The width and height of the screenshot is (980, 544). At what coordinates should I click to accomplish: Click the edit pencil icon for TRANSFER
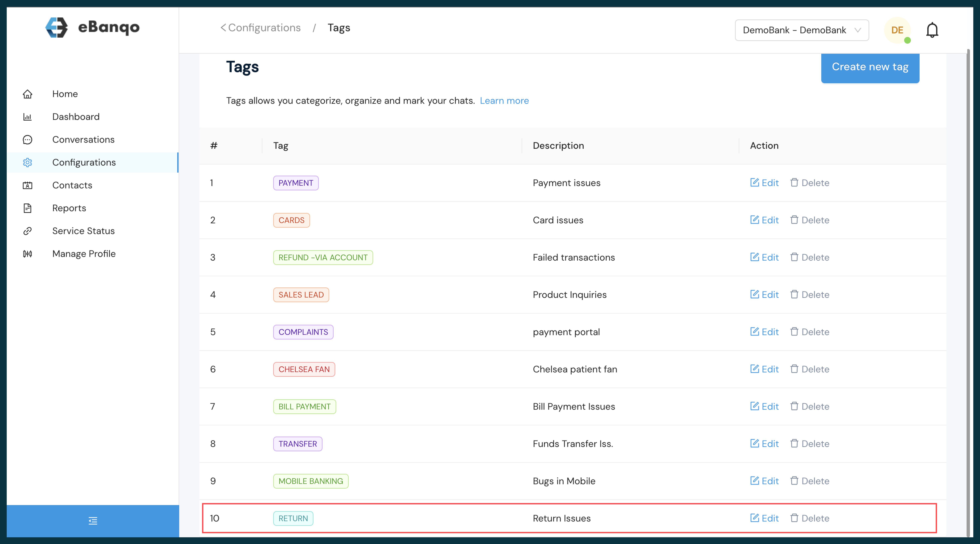tap(754, 443)
